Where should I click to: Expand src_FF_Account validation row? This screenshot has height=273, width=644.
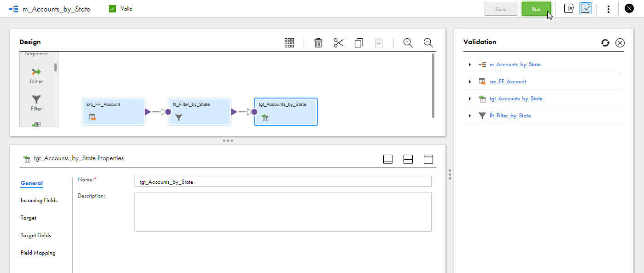tap(470, 81)
